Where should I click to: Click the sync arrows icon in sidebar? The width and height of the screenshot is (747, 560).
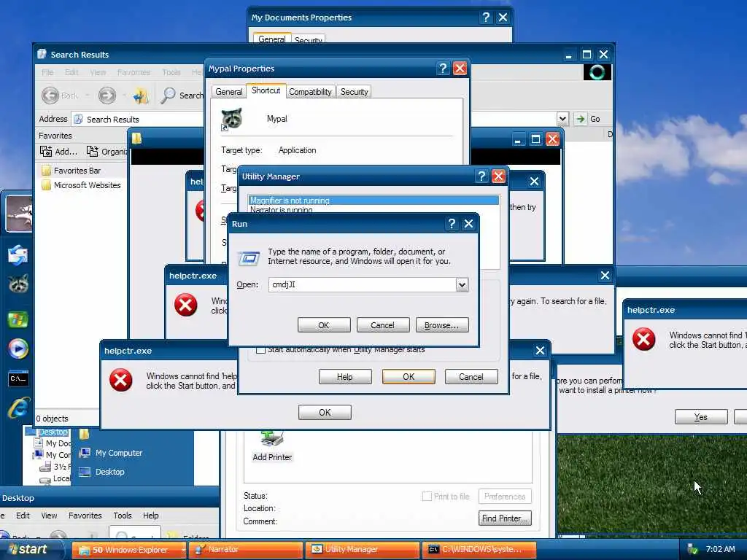click(x=18, y=254)
